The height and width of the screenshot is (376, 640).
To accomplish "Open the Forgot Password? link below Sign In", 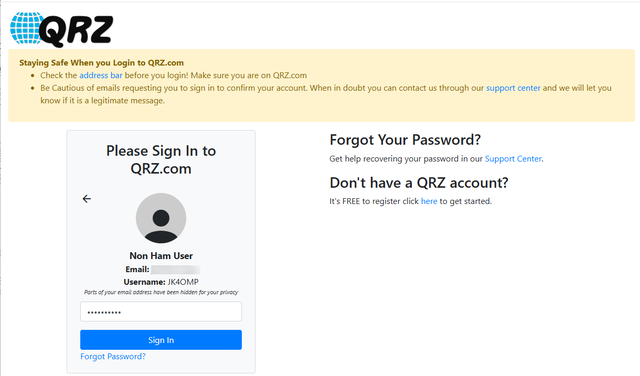I will pyautogui.click(x=113, y=356).
